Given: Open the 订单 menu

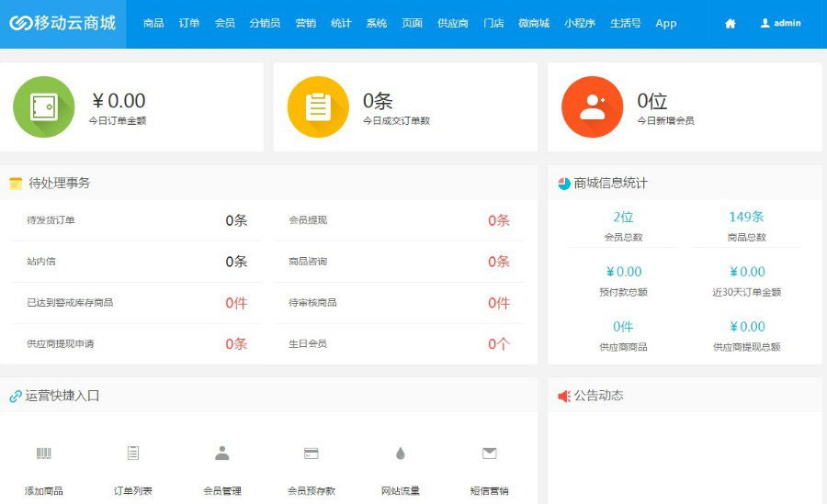Looking at the screenshot, I should (189, 24).
